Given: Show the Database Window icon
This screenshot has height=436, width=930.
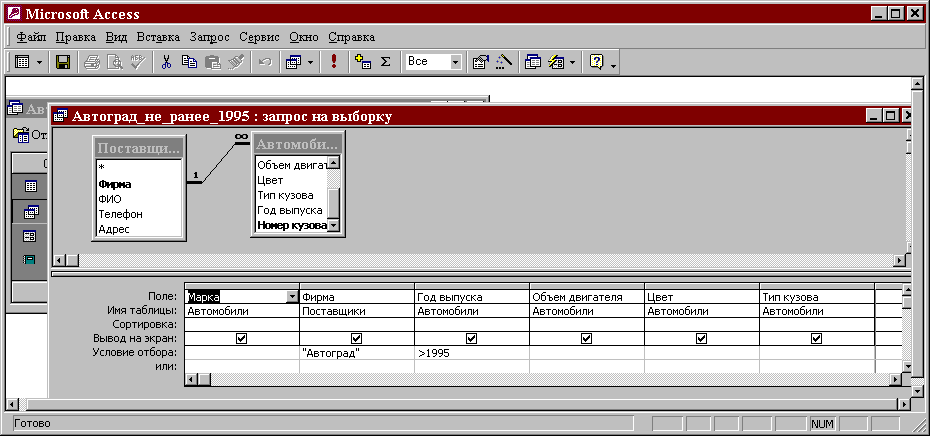Looking at the screenshot, I should [x=533, y=62].
